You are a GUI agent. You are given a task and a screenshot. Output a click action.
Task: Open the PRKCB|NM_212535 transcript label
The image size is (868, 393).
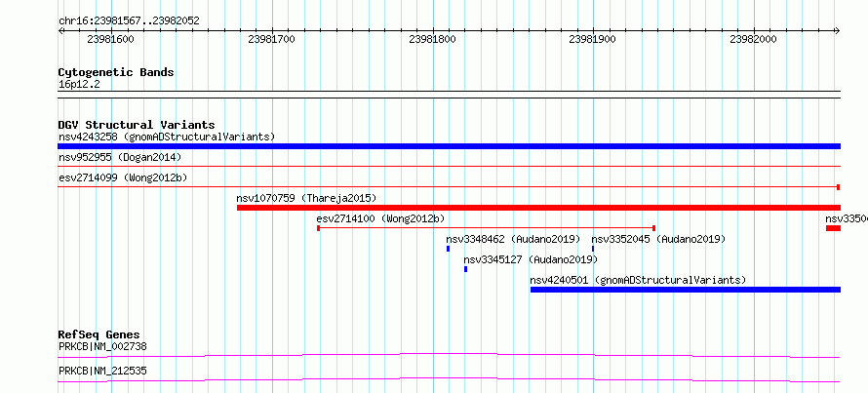102,371
